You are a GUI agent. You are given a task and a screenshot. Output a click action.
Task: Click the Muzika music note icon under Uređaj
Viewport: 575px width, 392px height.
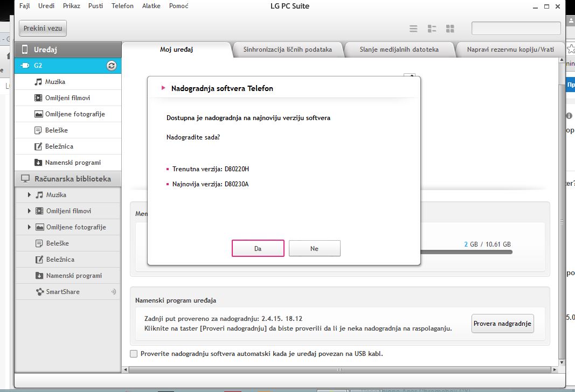pos(38,82)
